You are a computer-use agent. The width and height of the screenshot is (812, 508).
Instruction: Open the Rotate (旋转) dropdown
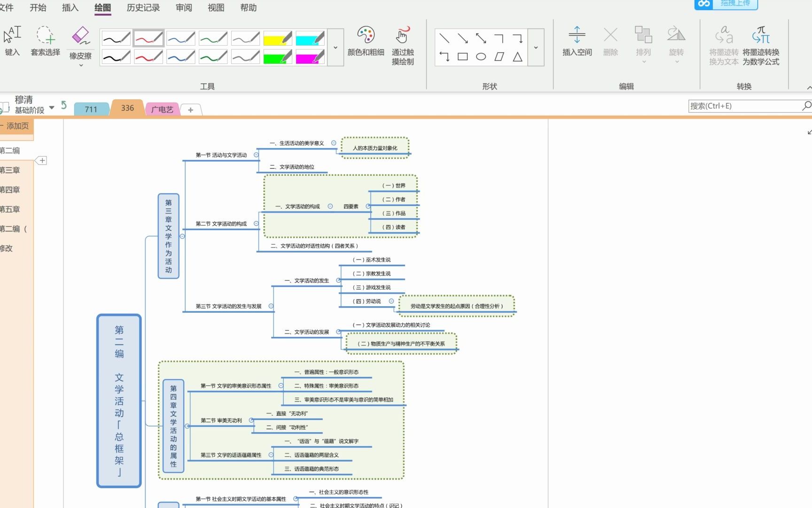(x=676, y=45)
